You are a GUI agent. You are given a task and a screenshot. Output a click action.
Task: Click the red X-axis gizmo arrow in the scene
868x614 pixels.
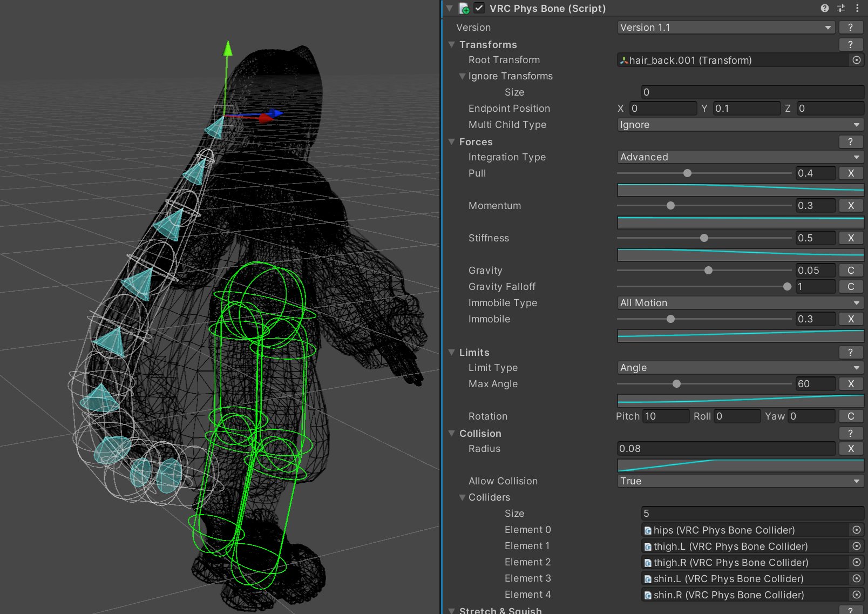click(x=265, y=118)
